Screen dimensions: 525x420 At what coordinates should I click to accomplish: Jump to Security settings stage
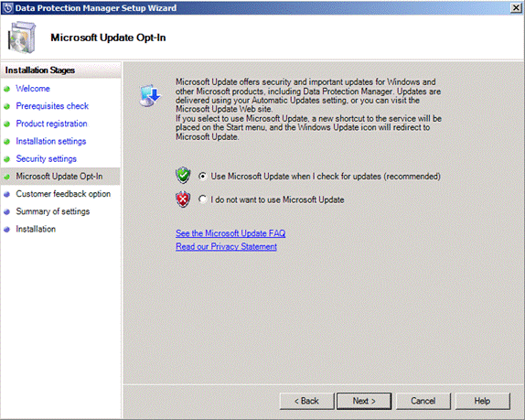(x=47, y=158)
